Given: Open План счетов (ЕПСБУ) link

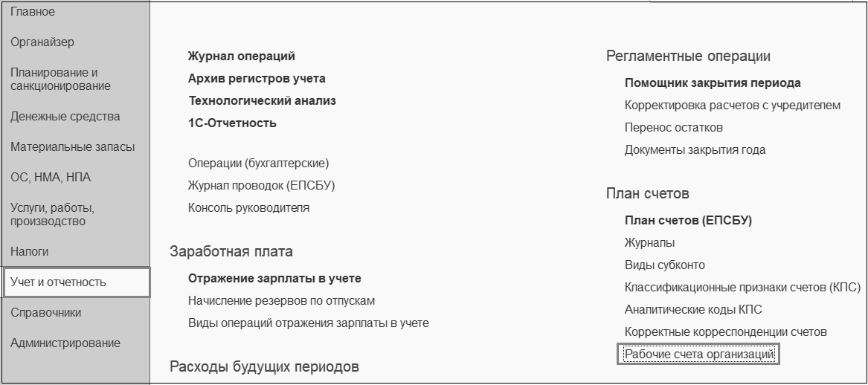Looking at the screenshot, I should [688, 221].
